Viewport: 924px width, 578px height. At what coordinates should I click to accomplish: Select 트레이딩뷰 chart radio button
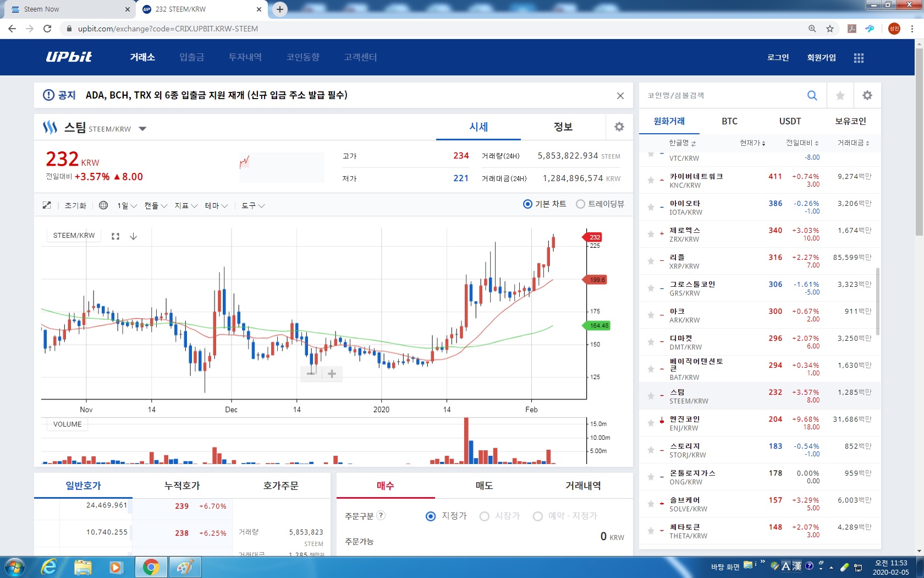[580, 204]
